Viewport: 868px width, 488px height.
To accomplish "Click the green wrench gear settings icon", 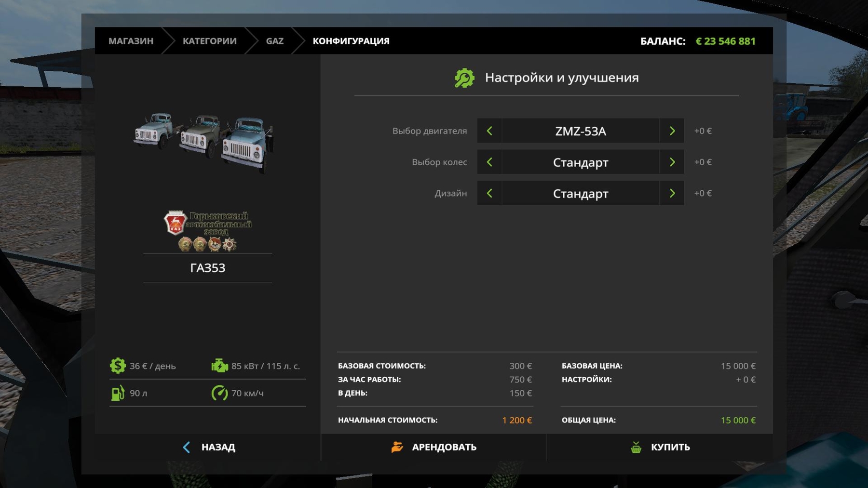I will (464, 78).
